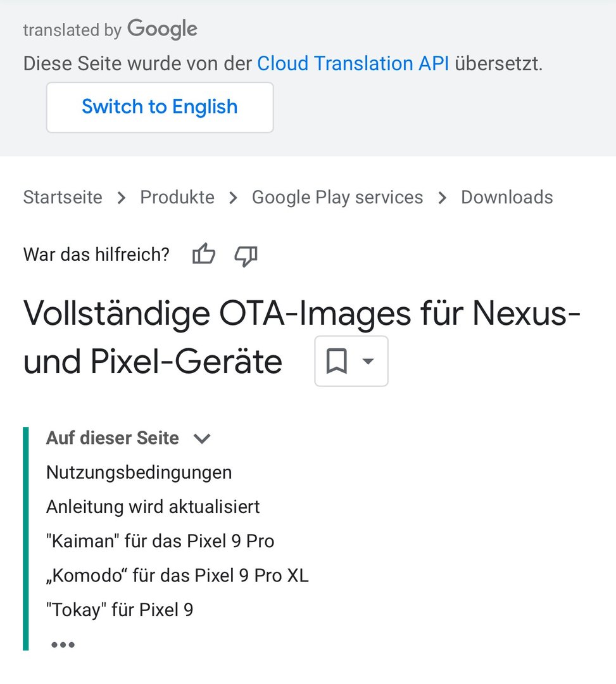Click the thumbs up helpful icon
Image resolution: width=616 pixels, height=684 pixels.
(x=204, y=255)
